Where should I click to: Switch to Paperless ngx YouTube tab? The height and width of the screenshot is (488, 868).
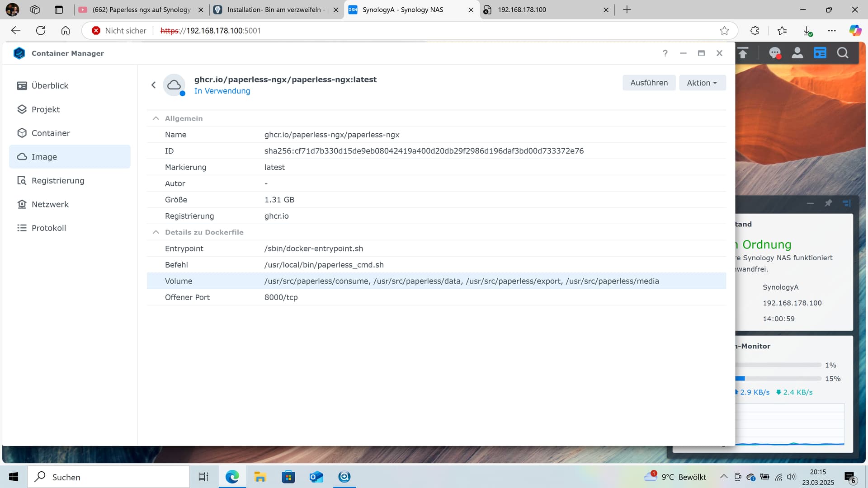[x=141, y=9]
